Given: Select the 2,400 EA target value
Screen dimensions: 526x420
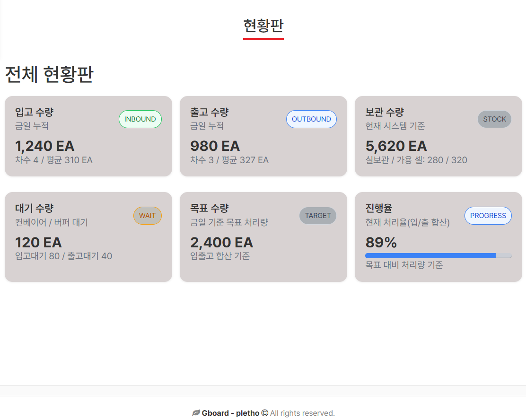Looking at the screenshot, I should tap(221, 243).
